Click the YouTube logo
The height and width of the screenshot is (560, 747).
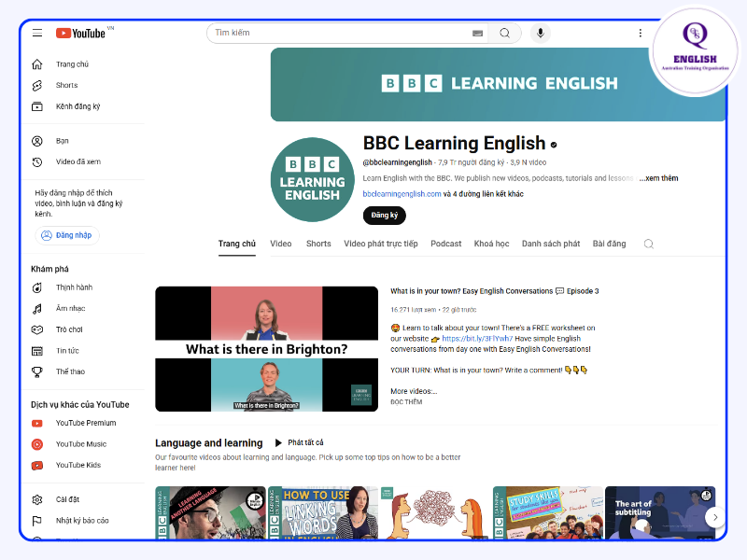click(80, 33)
